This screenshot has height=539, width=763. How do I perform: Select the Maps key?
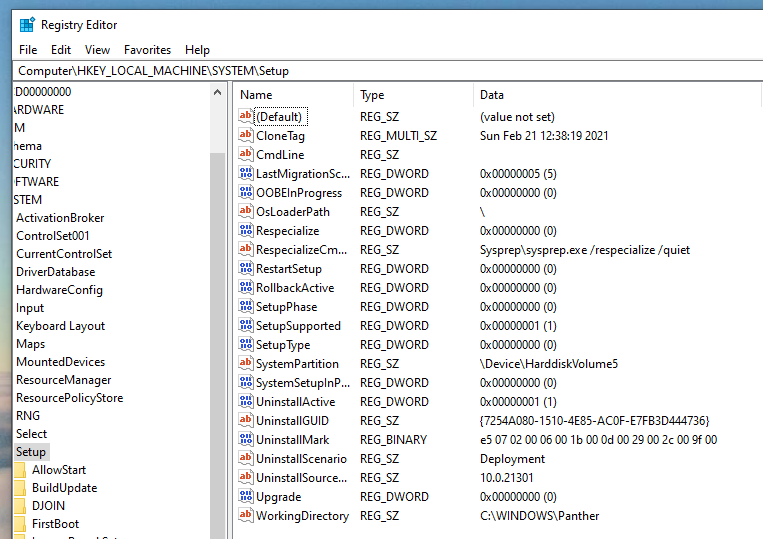pos(30,344)
